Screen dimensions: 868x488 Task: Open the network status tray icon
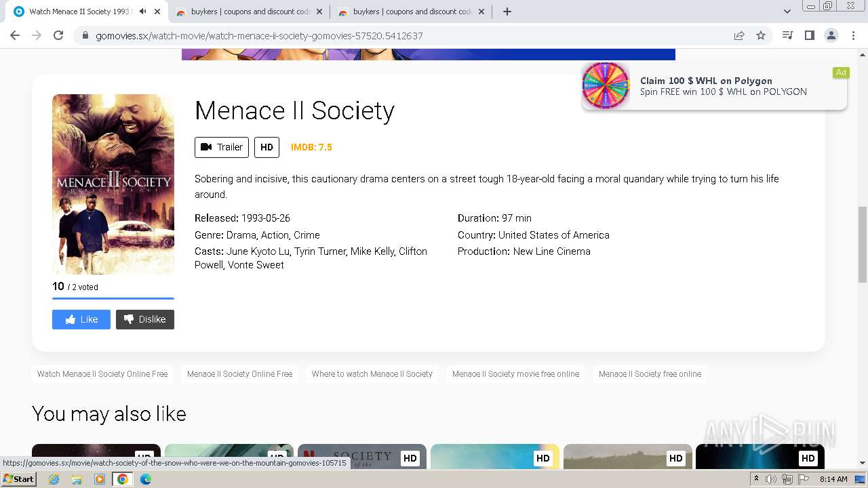pyautogui.click(x=787, y=479)
